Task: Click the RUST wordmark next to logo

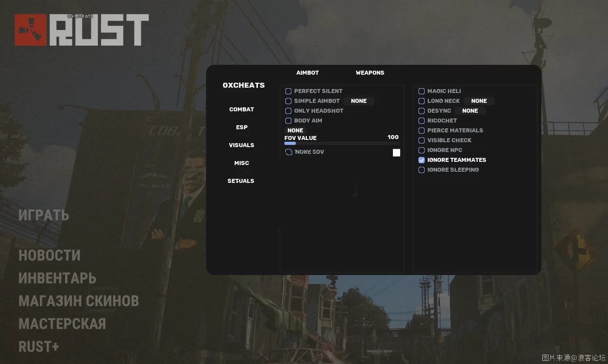Action: (x=99, y=30)
